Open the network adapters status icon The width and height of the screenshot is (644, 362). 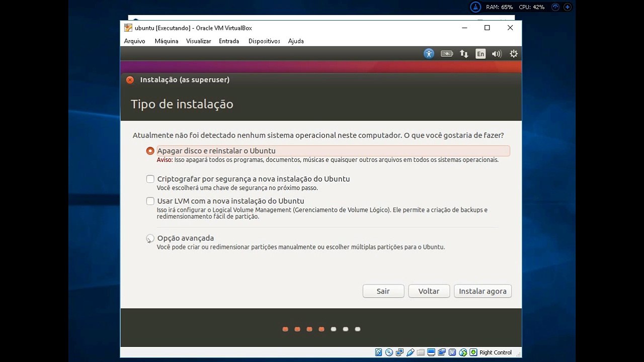[399, 352]
